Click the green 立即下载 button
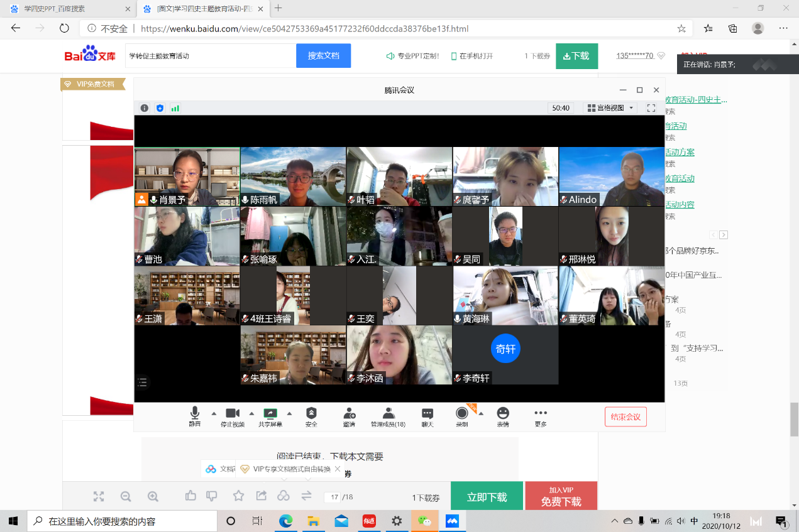 [x=487, y=497]
